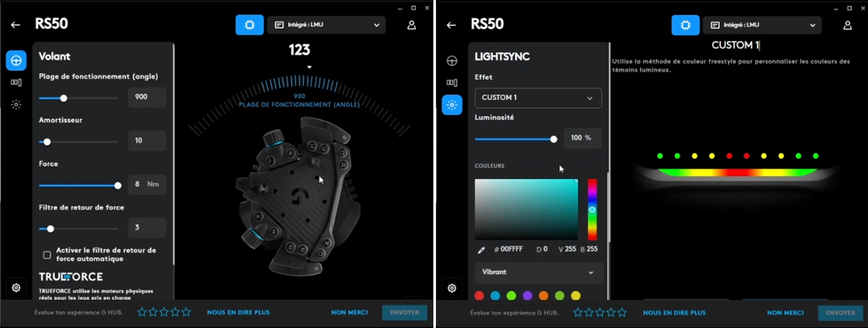Click onboard memory chip icon in Volant window

(x=250, y=25)
